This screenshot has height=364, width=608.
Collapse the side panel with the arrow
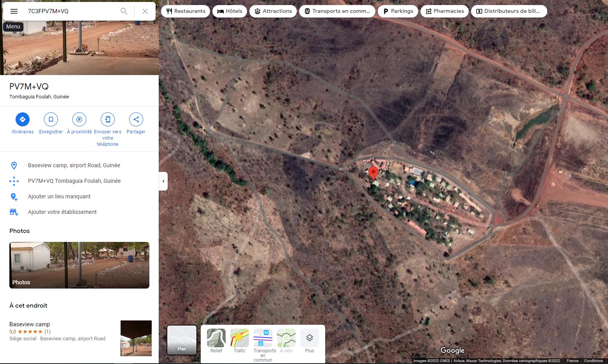coord(163,181)
